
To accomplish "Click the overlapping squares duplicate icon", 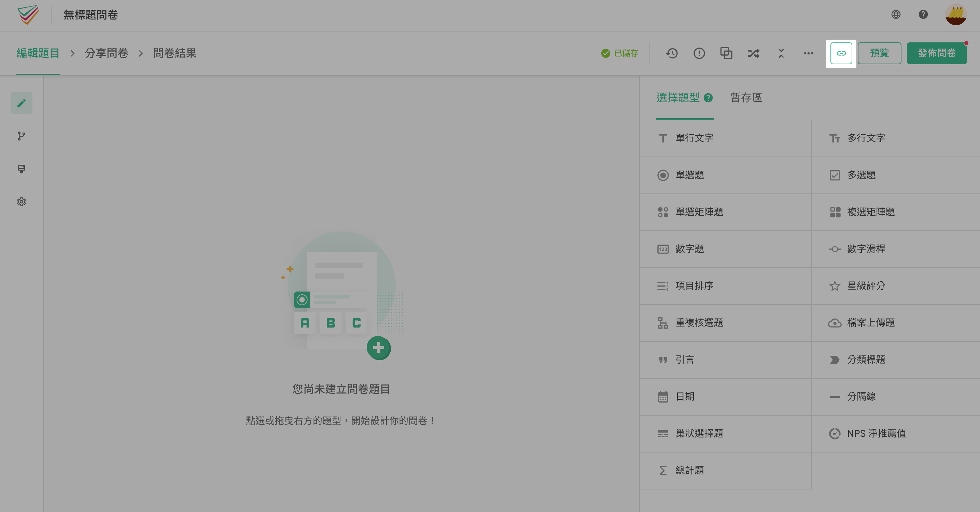I will pyautogui.click(x=726, y=53).
